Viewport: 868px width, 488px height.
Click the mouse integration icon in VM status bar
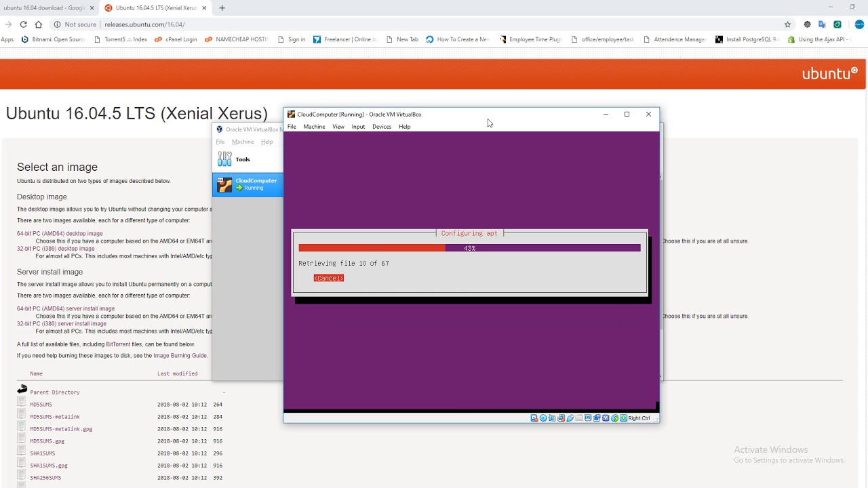(x=614, y=418)
